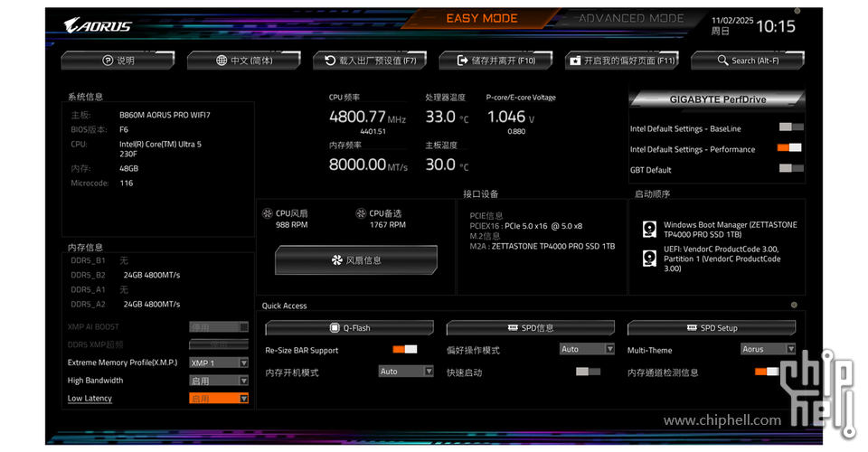Click the AORUS eagle logo
Screen dimensions: 868x452
(x=98, y=25)
